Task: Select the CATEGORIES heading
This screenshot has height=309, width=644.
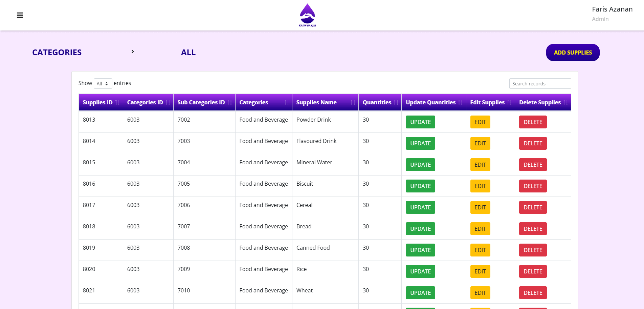Action: coord(57,53)
